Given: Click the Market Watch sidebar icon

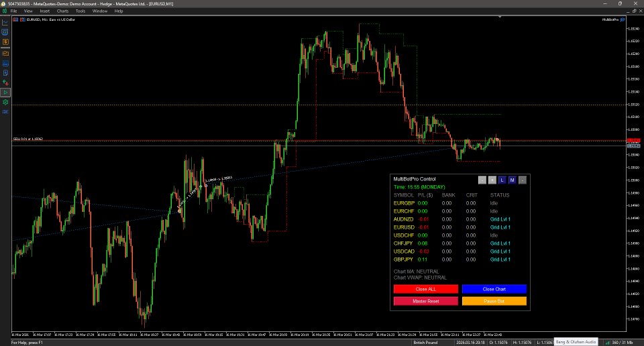Looking at the screenshot, I should point(5,32).
